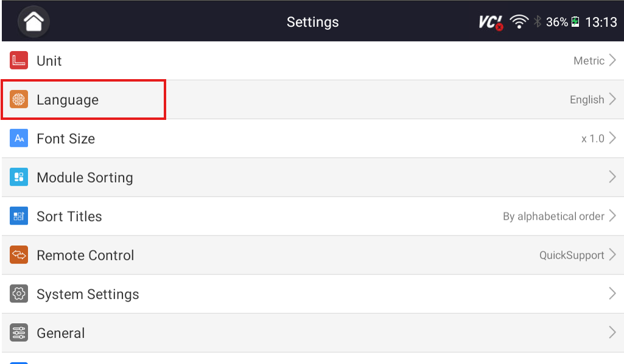624x364 pixels.
Task: Click the orange Language globe icon
Action: 19,100
